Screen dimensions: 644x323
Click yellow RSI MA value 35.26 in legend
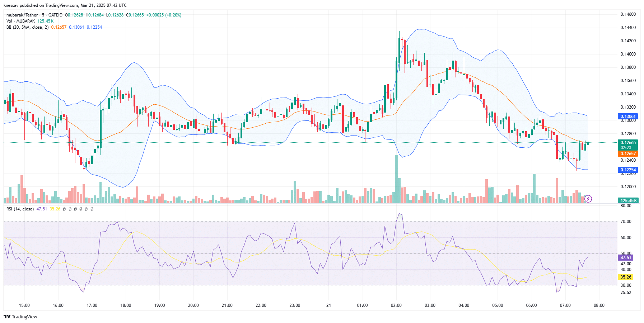click(x=55, y=209)
